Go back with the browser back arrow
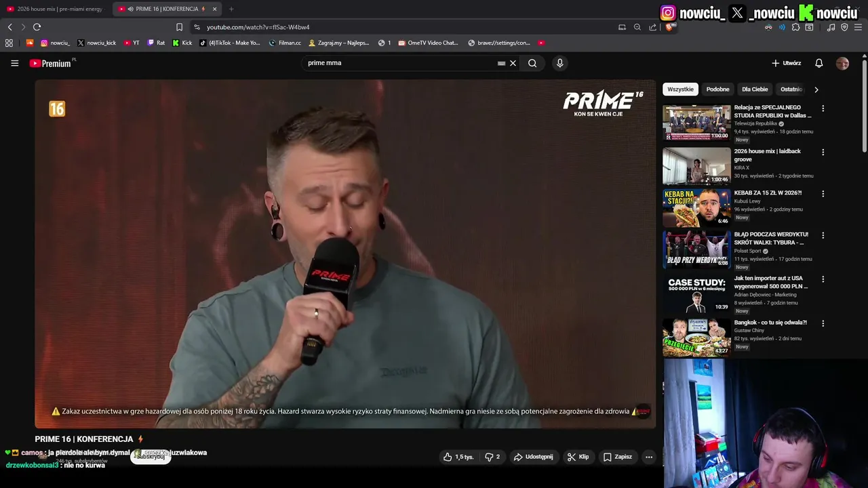The width and height of the screenshot is (868, 488). pyautogui.click(x=9, y=27)
